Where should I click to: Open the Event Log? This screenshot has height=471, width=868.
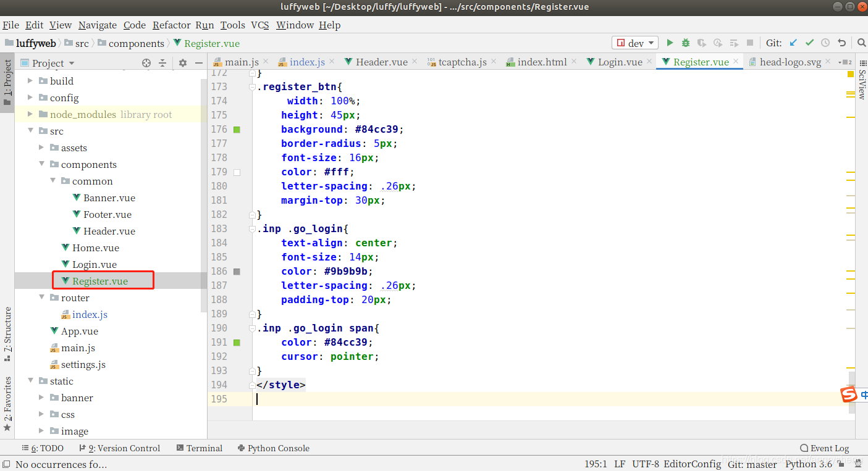click(824, 448)
